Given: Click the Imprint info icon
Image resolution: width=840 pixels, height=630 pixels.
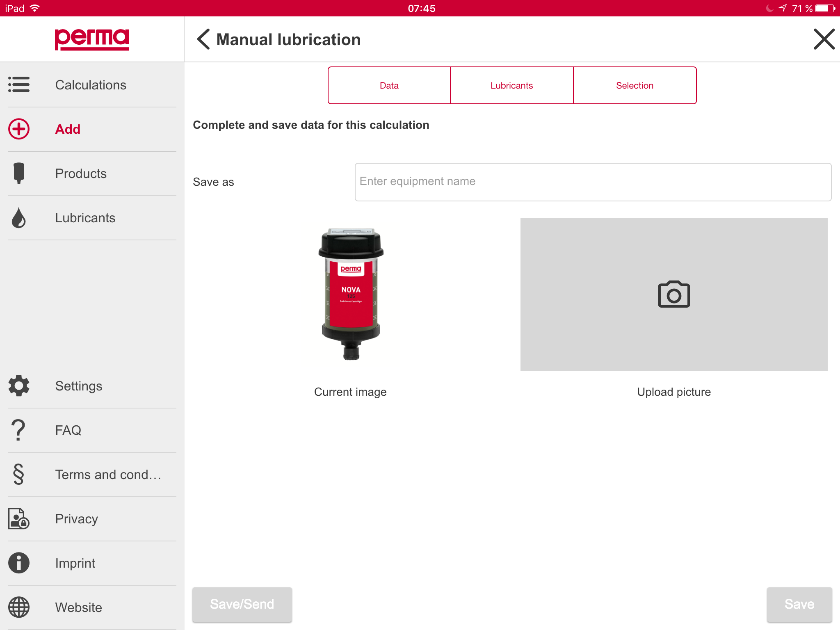Looking at the screenshot, I should [19, 563].
